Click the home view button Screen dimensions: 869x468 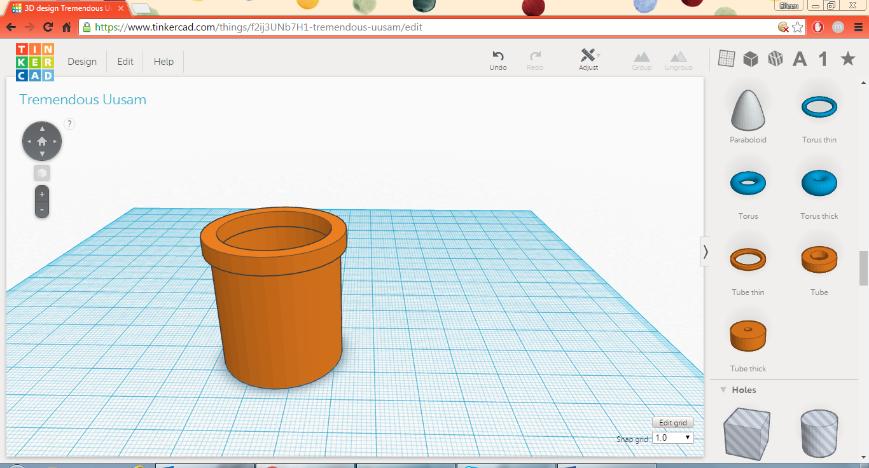(42, 141)
